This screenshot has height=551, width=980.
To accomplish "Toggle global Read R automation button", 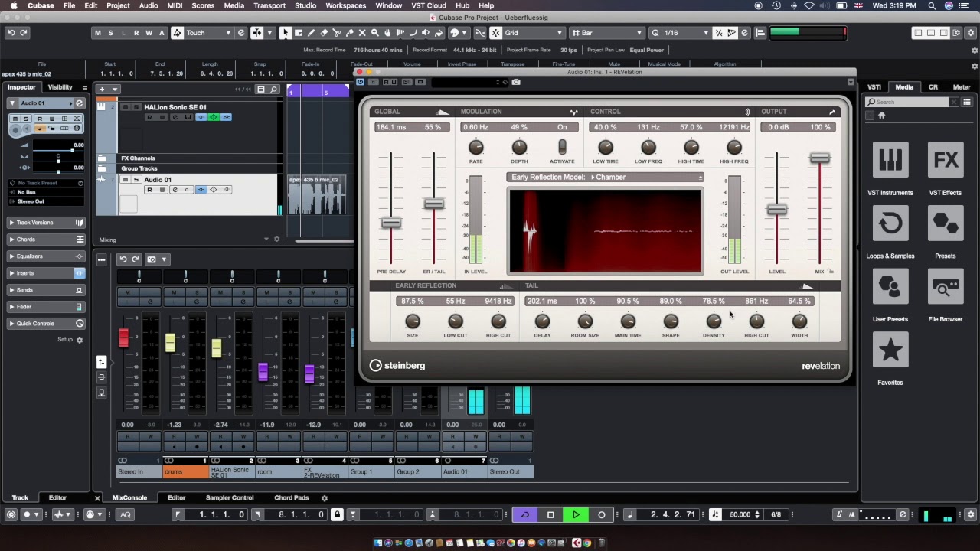I will point(136,33).
